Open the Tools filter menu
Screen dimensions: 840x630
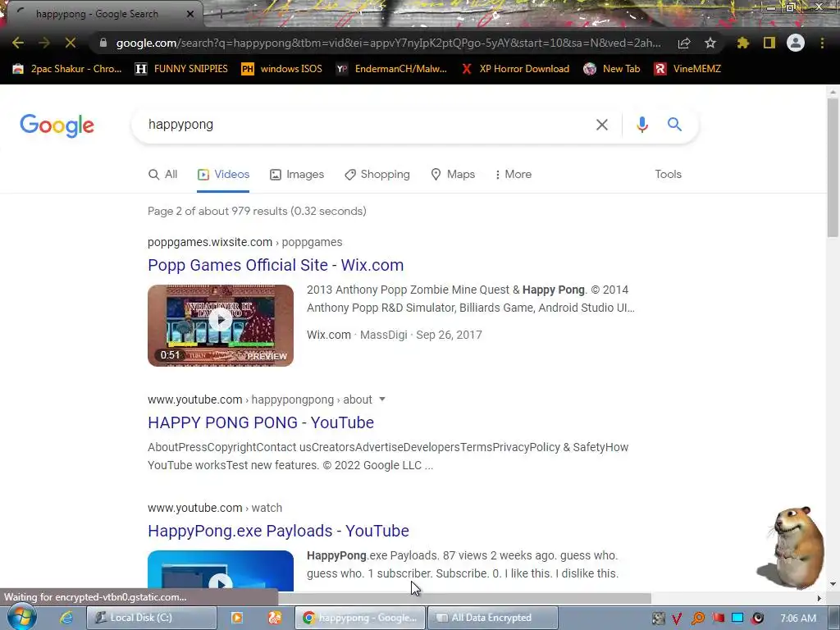click(x=668, y=175)
